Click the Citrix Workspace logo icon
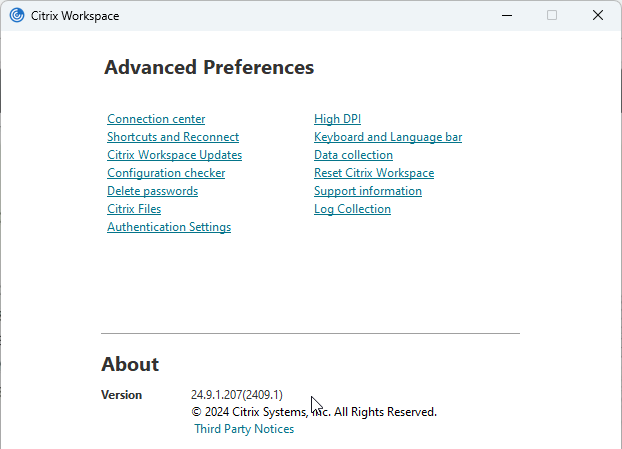This screenshot has height=449, width=622. click(17, 15)
